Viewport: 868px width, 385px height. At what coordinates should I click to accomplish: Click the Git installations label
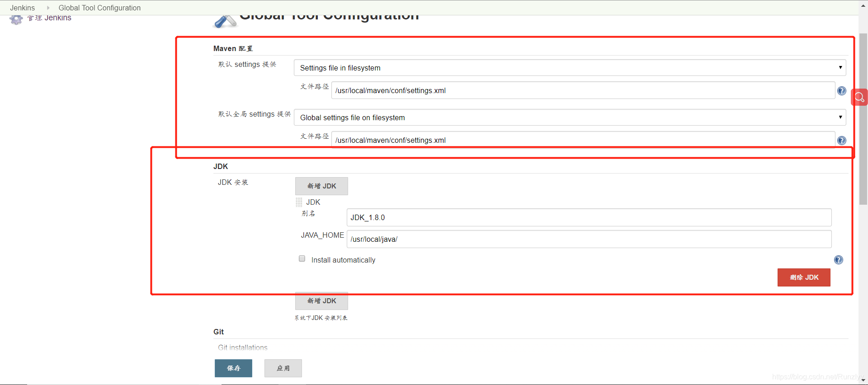[243, 347]
